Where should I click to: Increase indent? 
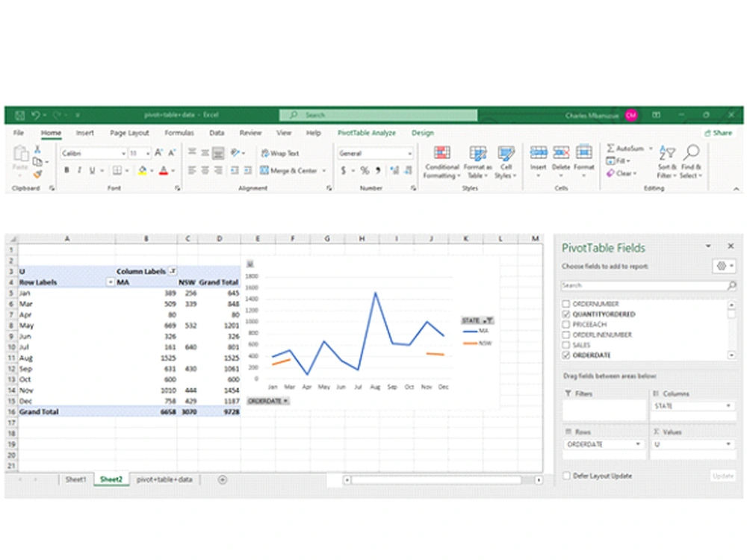248,170
